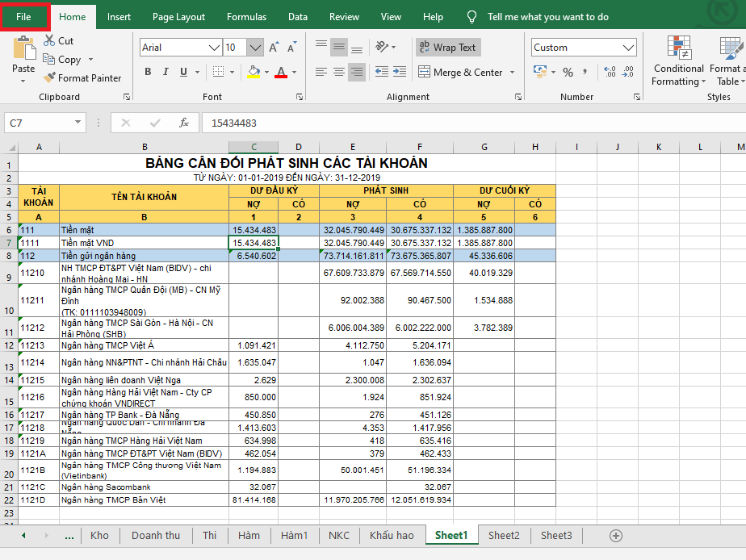Expand the Arial font name dropdown
746x560 pixels.
(x=214, y=48)
